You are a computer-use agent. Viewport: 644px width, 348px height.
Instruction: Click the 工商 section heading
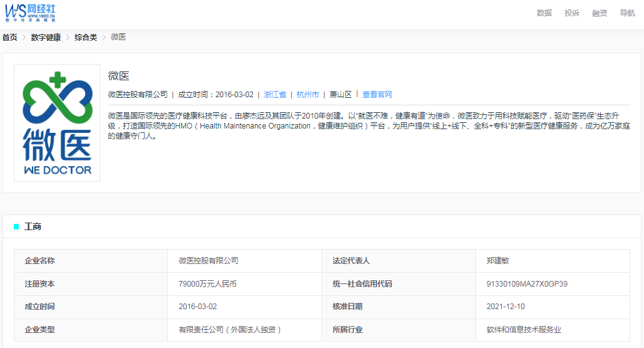click(x=33, y=226)
